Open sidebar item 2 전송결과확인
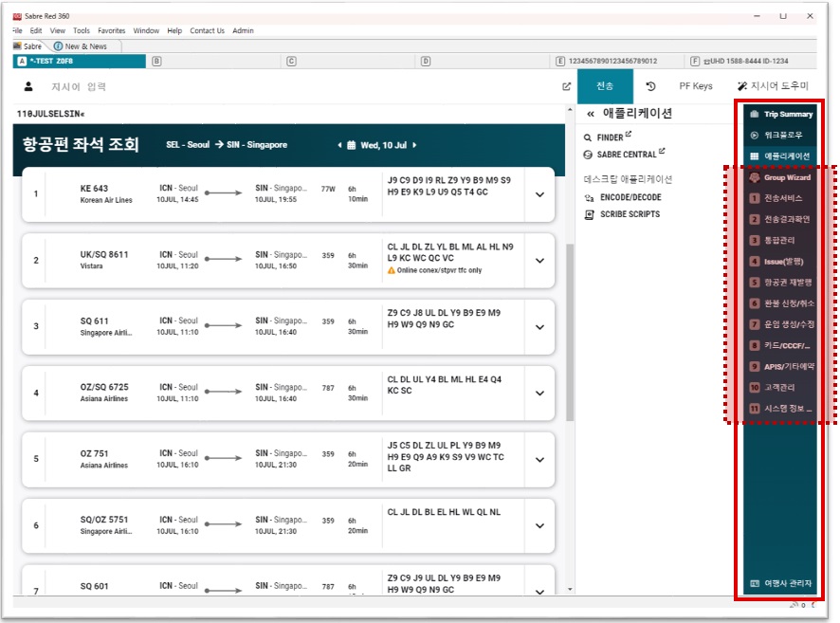 780,219
